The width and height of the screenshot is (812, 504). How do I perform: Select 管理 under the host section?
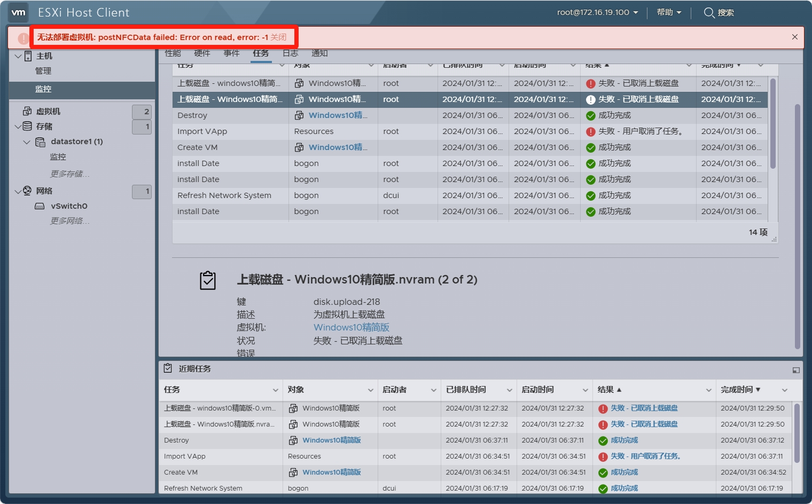[43, 71]
